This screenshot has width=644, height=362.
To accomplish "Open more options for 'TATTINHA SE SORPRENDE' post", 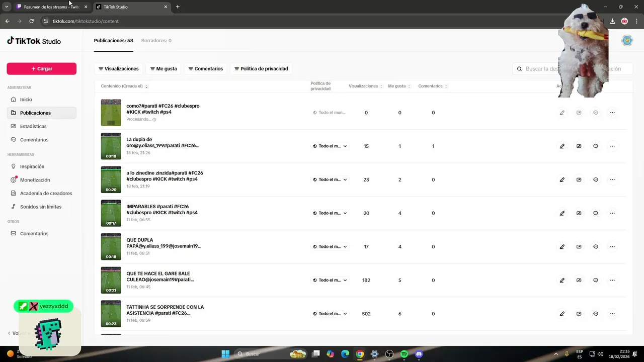I will (x=612, y=314).
